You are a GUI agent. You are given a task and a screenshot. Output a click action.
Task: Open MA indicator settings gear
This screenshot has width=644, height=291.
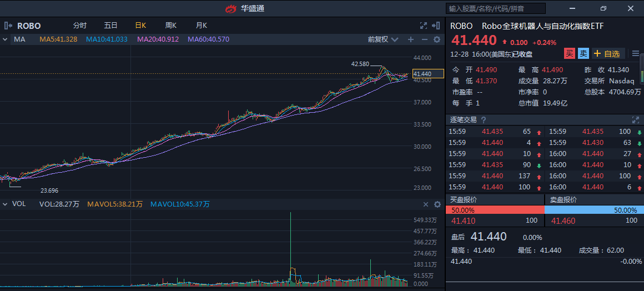pyautogui.click(x=437, y=39)
